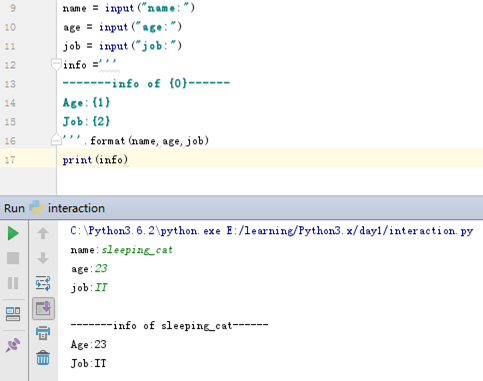Viewport: 483px width, 381px height.
Task: Click the Pause output icon
Action: pos(13,283)
